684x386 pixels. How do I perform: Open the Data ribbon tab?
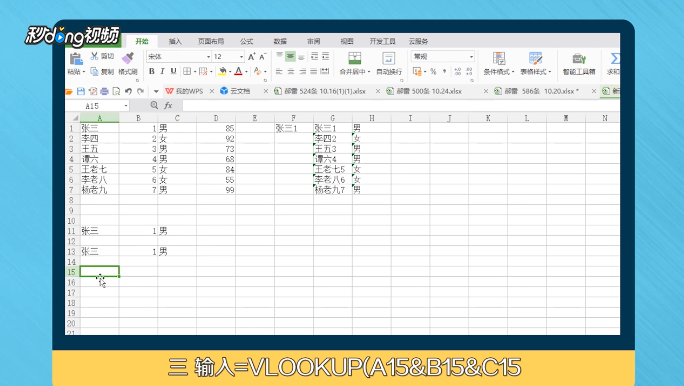click(x=280, y=41)
